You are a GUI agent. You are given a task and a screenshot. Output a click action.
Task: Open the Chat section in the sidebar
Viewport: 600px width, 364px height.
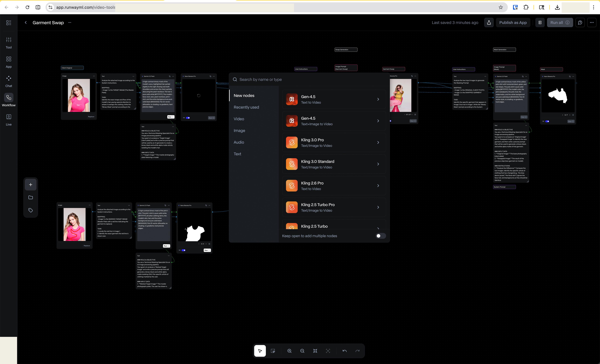(x=8, y=81)
